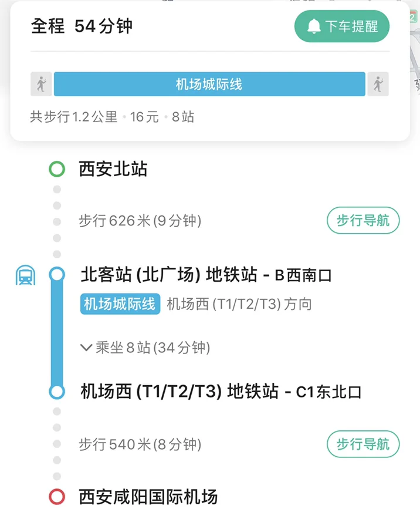The height and width of the screenshot is (526, 420).
Task: Tap 步行导航 for the 540米 walk
Action: [363, 444]
